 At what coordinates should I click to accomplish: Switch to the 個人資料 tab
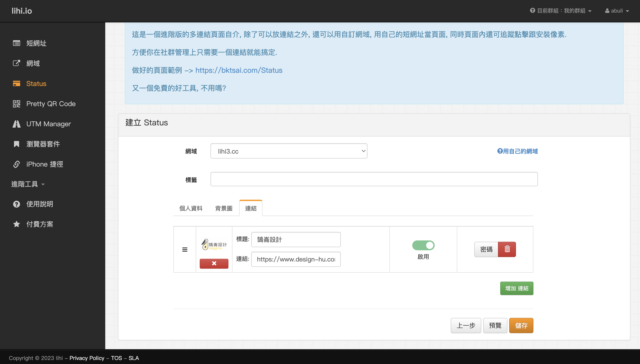click(x=191, y=208)
